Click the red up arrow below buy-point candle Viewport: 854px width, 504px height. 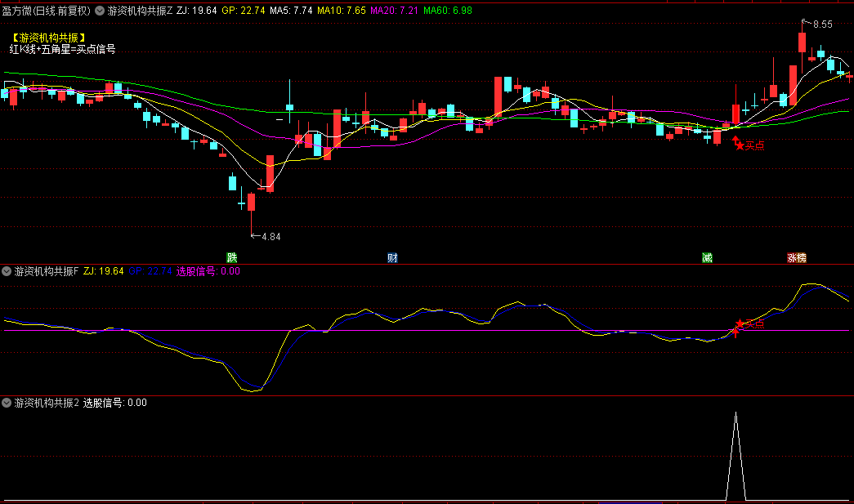(x=736, y=332)
